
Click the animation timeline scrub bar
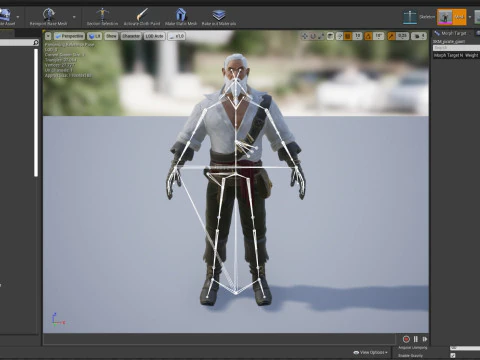click(x=219, y=339)
